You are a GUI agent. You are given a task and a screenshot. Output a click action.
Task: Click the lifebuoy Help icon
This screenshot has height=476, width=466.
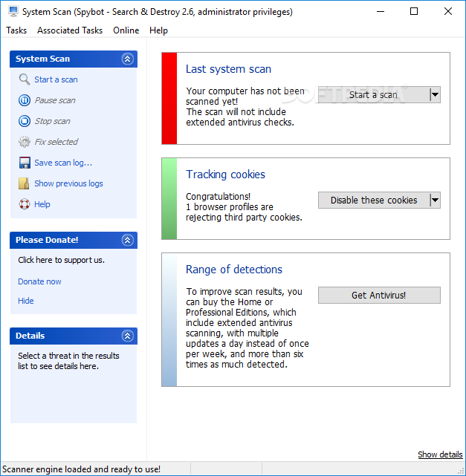pos(25,204)
